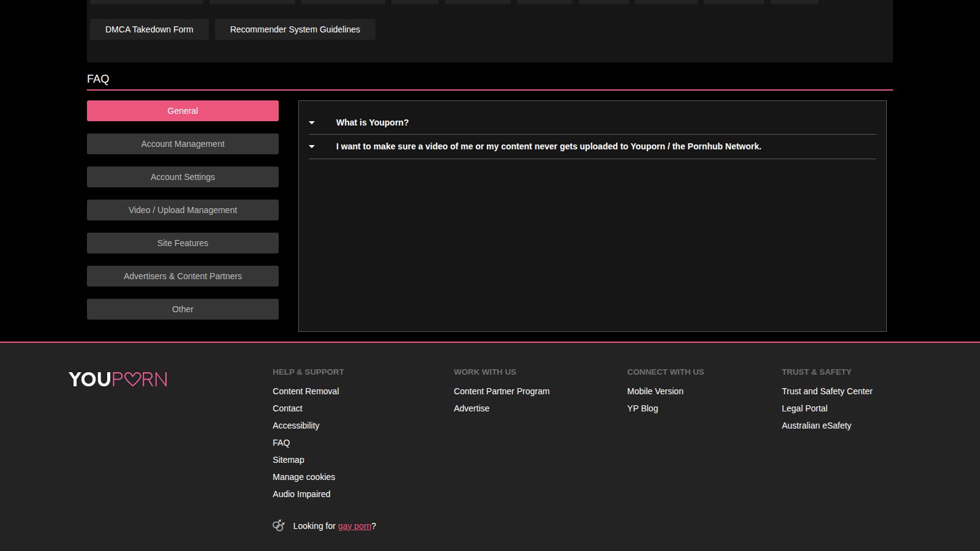Click the gender symbols icon near gay link
Viewport: 980px width, 551px height.
(x=279, y=525)
